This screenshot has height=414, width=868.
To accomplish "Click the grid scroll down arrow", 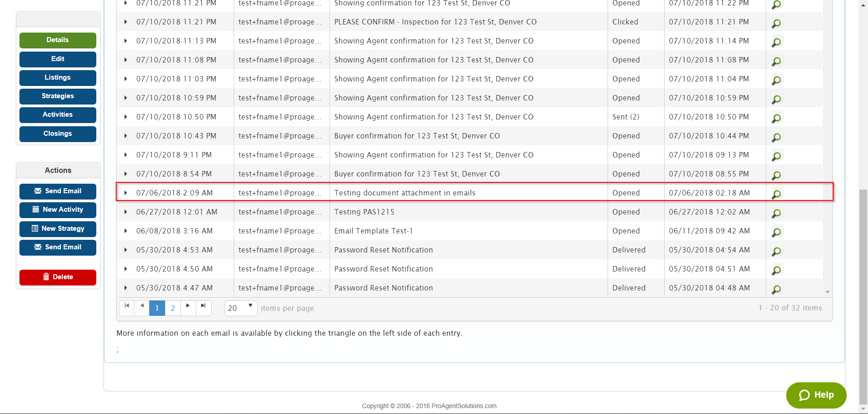I will point(827,292).
